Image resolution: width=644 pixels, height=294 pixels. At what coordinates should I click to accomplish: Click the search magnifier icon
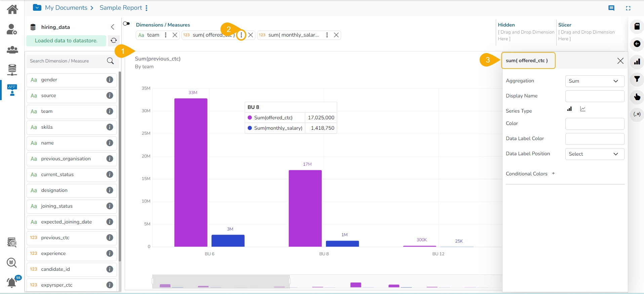point(110,61)
